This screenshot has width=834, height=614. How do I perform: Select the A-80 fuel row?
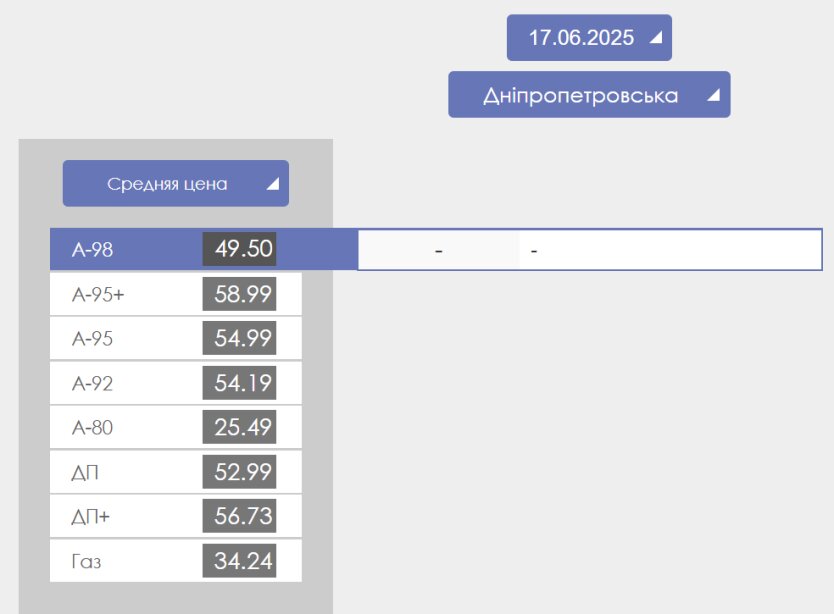(176, 427)
